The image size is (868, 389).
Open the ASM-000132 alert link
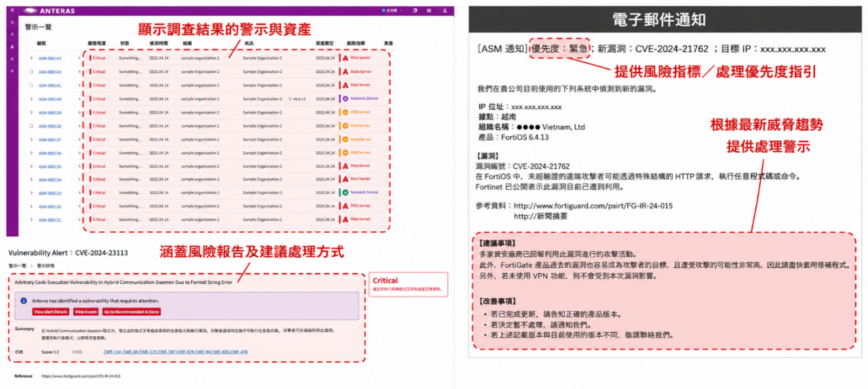(x=50, y=206)
